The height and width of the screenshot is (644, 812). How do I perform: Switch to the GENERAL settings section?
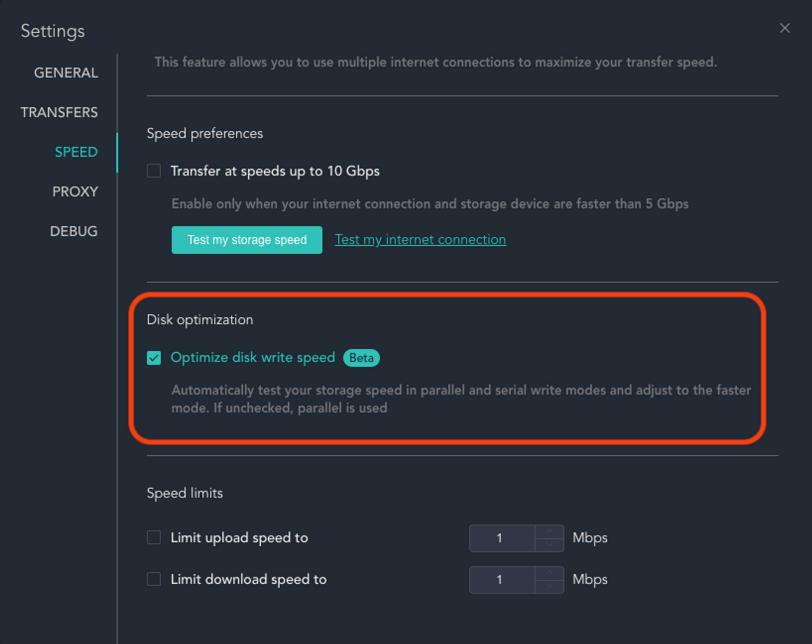tap(65, 72)
